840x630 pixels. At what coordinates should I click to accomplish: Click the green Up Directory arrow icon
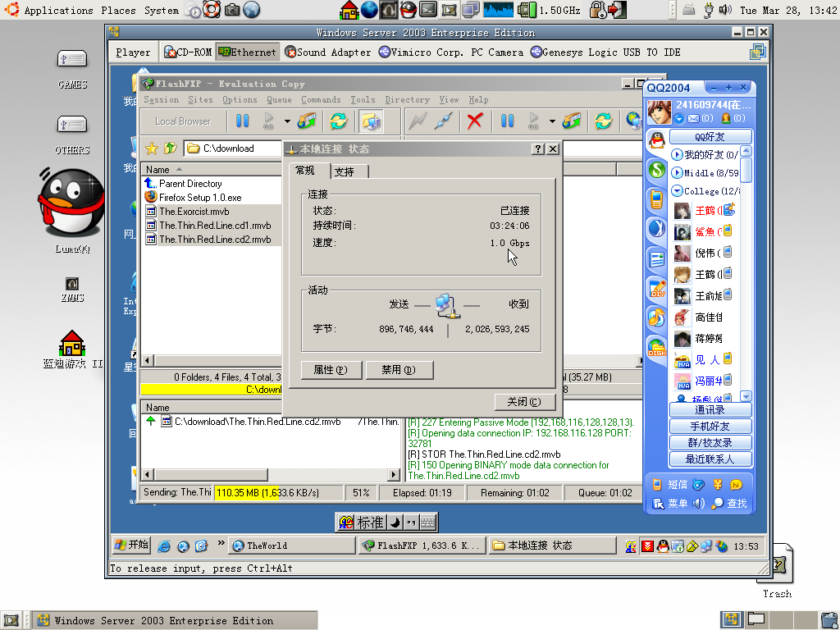[171, 148]
